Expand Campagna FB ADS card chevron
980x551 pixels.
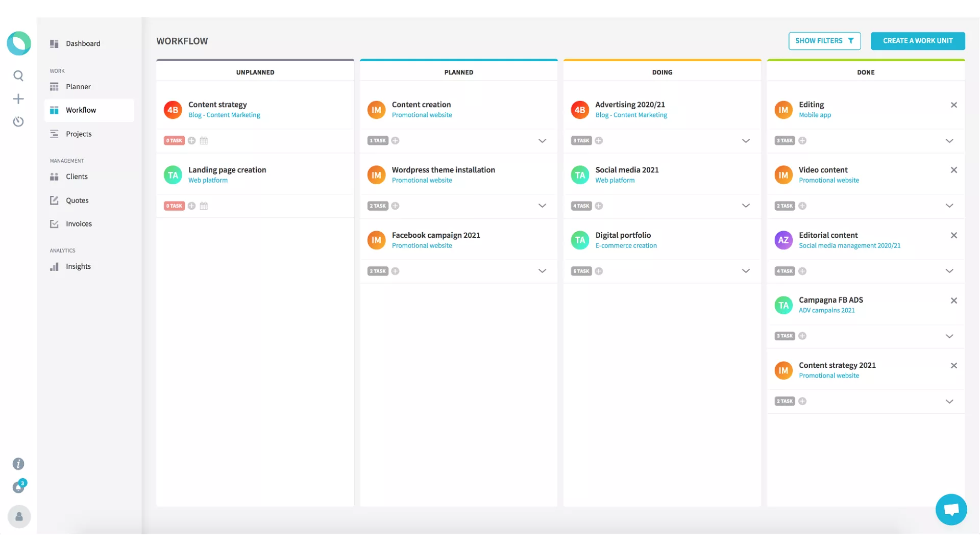coord(949,336)
